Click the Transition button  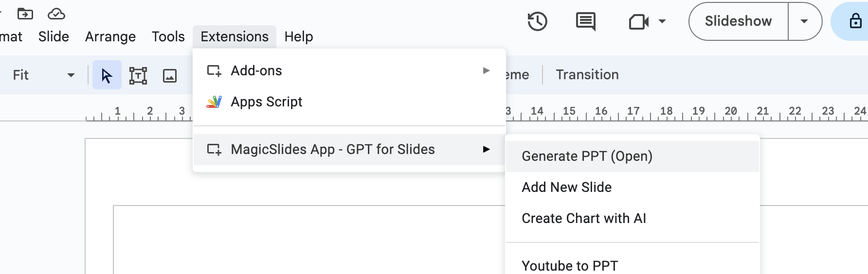pyautogui.click(x=587, y=75)
